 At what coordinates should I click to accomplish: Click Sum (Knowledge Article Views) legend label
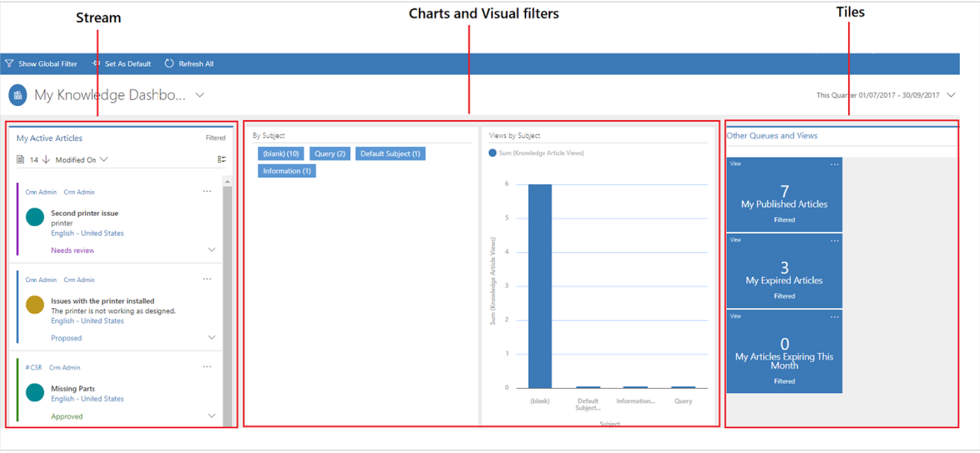click(542, 153)
